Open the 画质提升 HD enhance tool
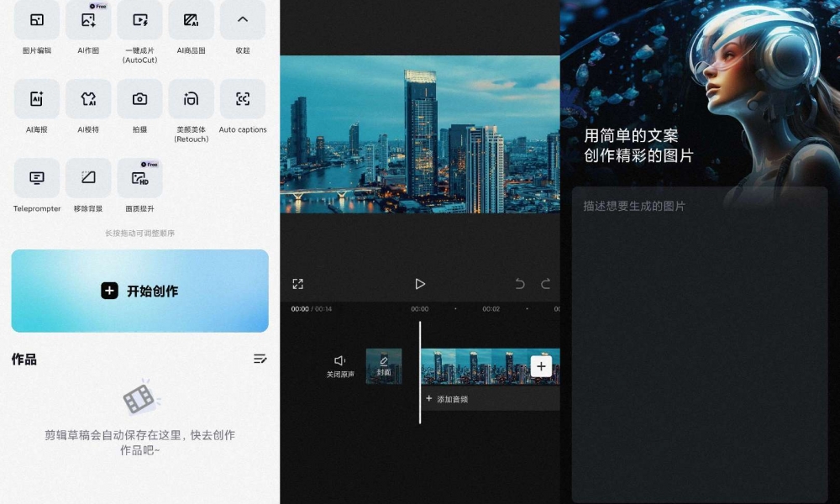 click(139, 178)
